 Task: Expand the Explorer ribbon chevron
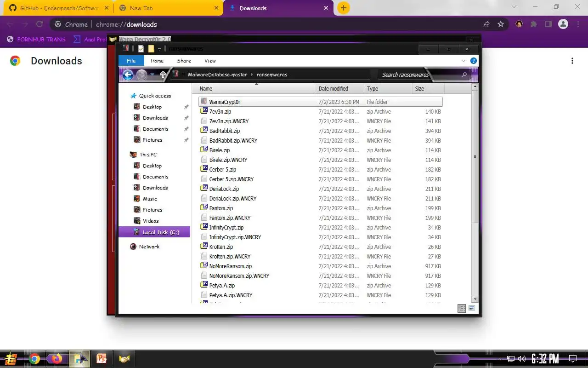pyautogui.click(x=464, y=61)
